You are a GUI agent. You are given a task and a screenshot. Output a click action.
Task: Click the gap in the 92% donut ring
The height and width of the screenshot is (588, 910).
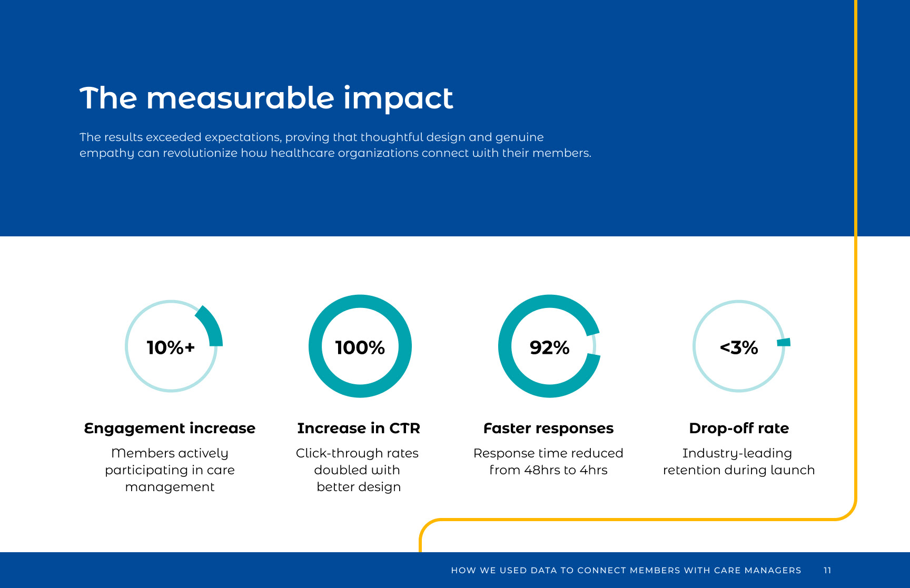pyautogui.click(x=595, y=345)
